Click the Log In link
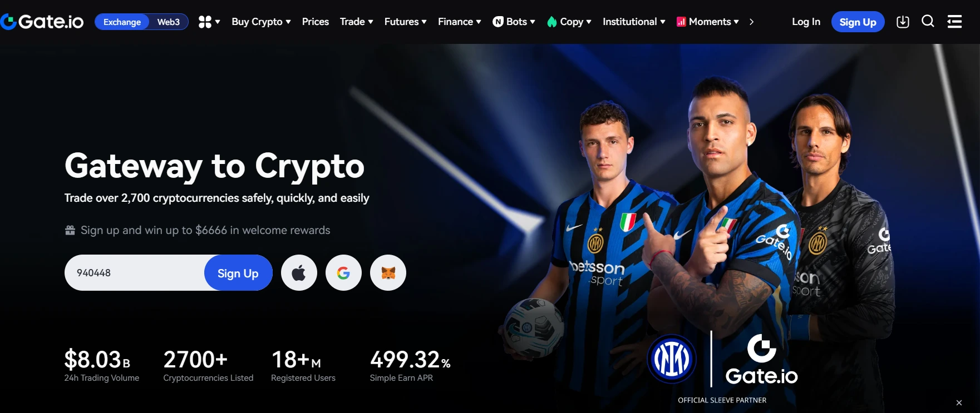 click(x=806, y=22)
